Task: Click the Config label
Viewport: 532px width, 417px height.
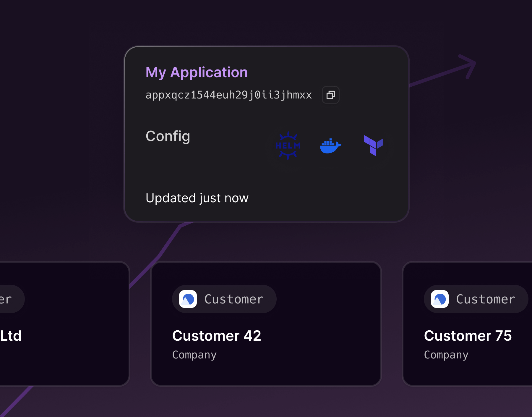Action: tap(168, 136)
